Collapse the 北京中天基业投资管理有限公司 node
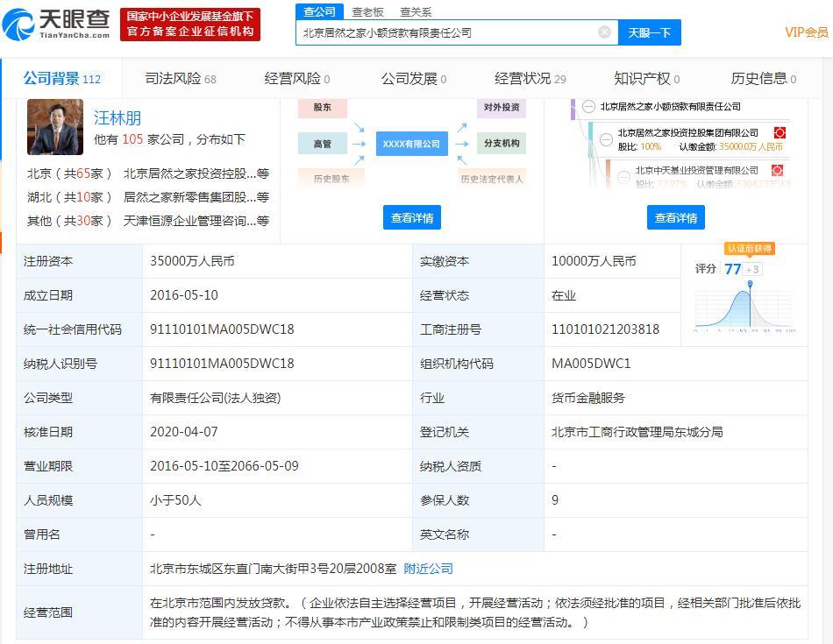This screenshot has height=644, width=833. click(623, 172)
